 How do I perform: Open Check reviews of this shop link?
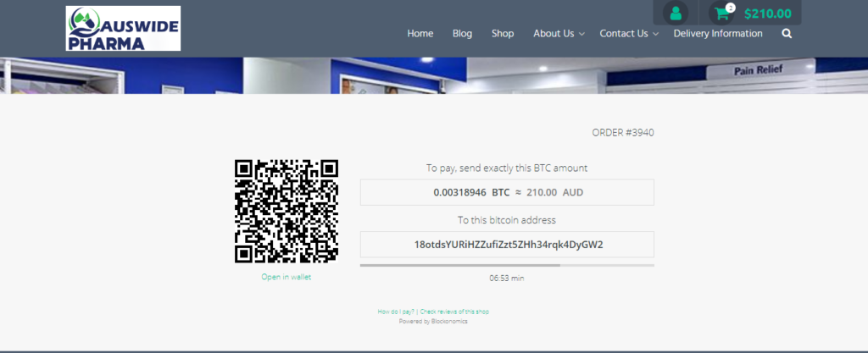(454, 312)
